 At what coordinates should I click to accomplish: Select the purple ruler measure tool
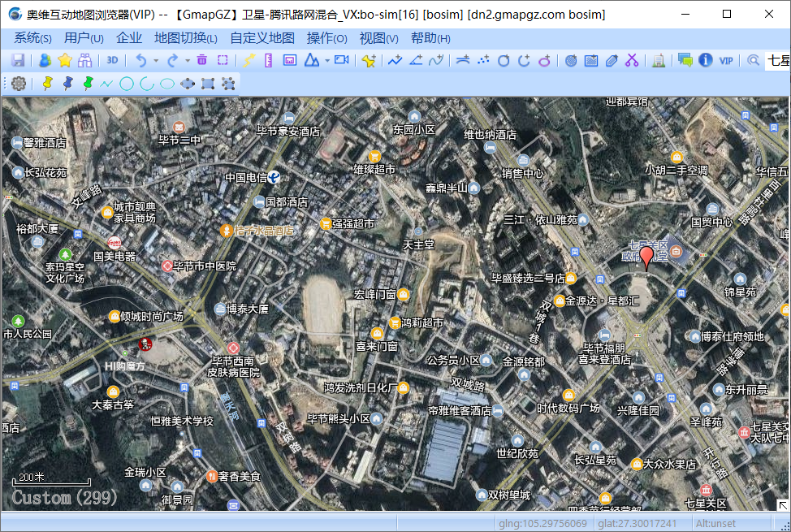[268, 61]
